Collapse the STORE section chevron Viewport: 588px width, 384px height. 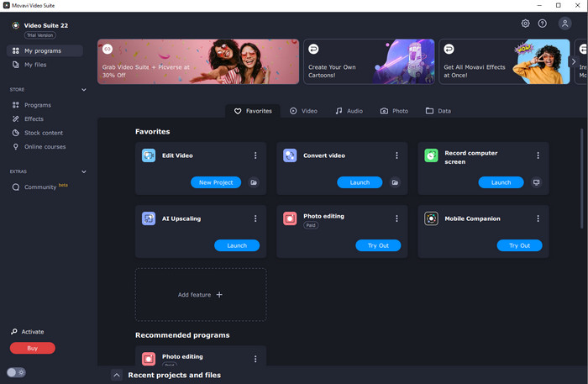[x=84, y=90]
